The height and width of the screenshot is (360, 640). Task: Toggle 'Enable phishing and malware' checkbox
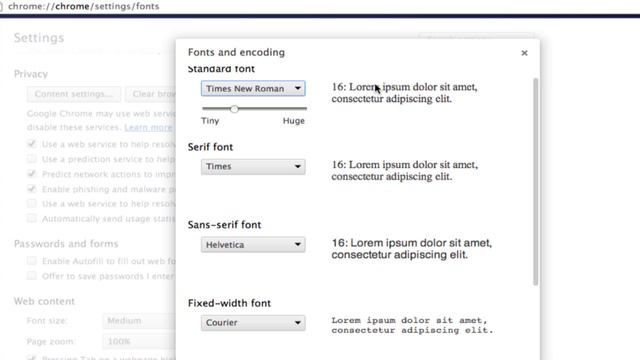(31, 189)
